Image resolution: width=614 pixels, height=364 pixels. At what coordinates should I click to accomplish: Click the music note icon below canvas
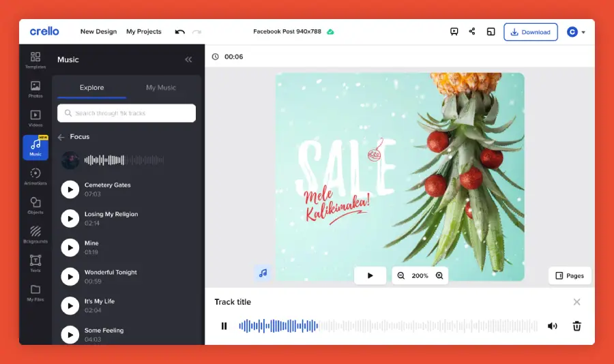(x=263, y=273)
